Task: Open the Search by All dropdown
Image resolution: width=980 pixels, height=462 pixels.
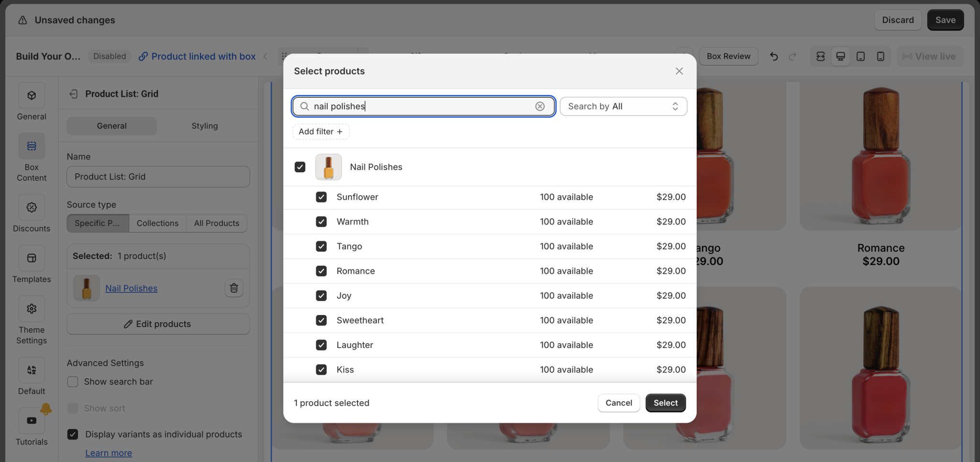Action: [x=623, y=106]
